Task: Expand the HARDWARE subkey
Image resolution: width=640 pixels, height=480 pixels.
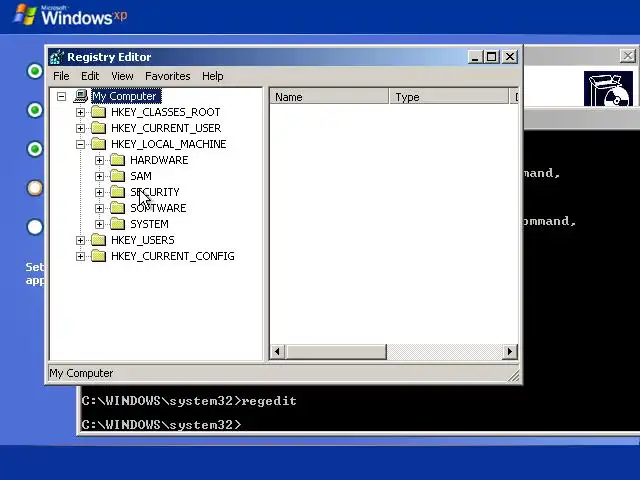Action: coord(99,160)
